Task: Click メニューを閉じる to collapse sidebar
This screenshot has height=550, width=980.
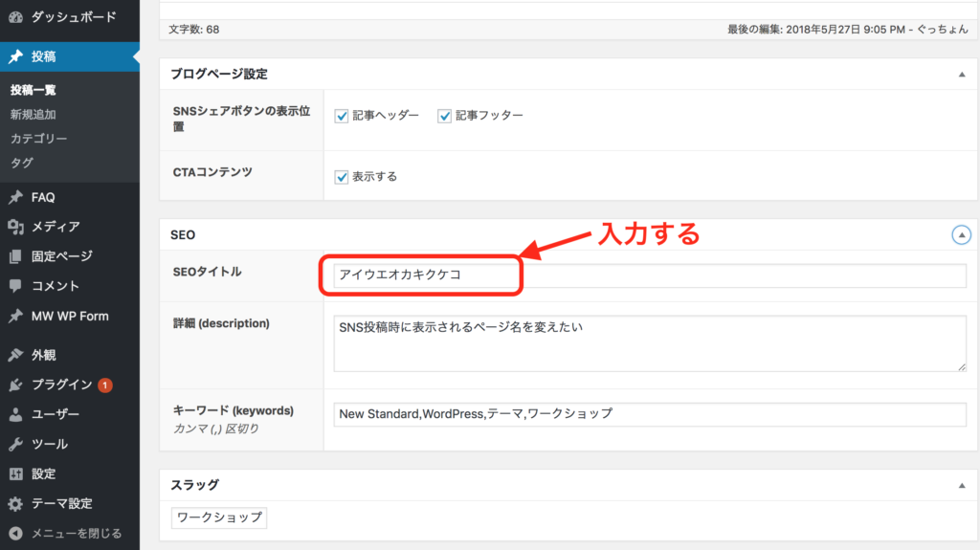Action: (x=76, y=533)
